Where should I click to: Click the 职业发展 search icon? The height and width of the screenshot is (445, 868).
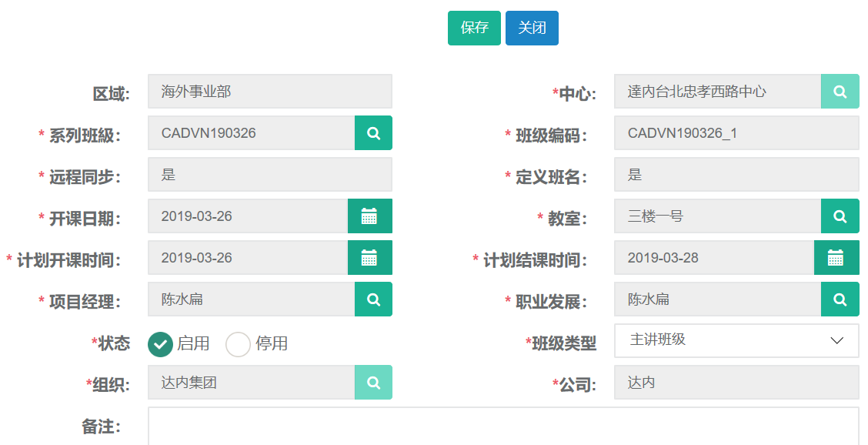tap(840, 299)
